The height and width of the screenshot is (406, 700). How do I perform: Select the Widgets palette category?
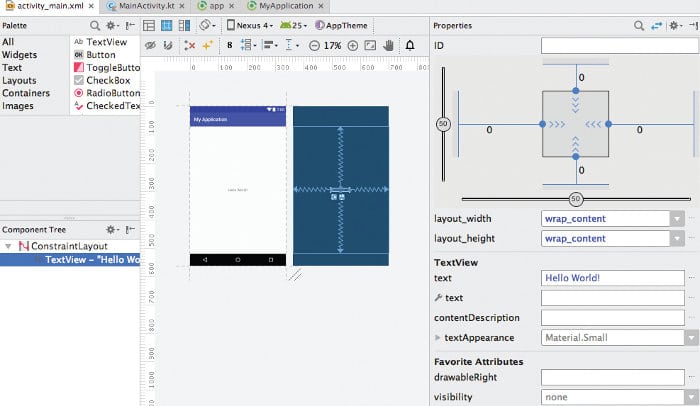point(19,54)
